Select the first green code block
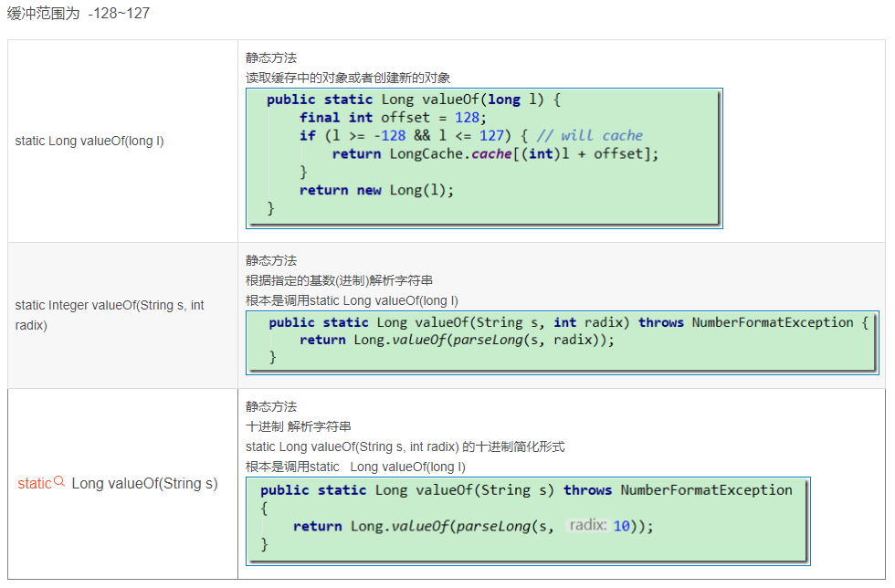The width and height of the screenshot is (895, 588). [x=484, y=153]
